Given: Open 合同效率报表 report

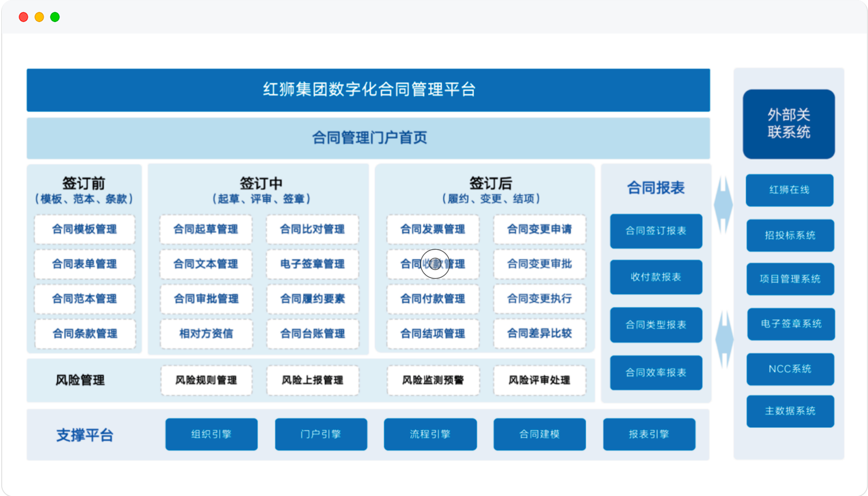Looking at the screenshot, I should [x=656, y=373].
